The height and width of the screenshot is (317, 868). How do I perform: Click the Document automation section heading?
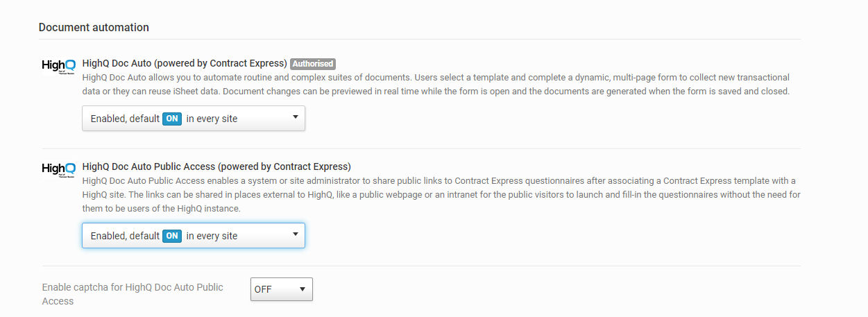94,28
